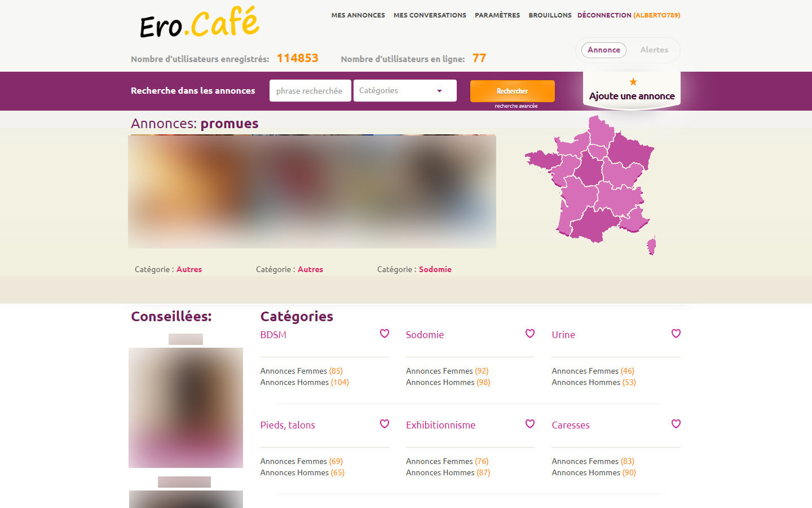
Task: Switch to the Alertes toggle option
Action: point(654,50)
